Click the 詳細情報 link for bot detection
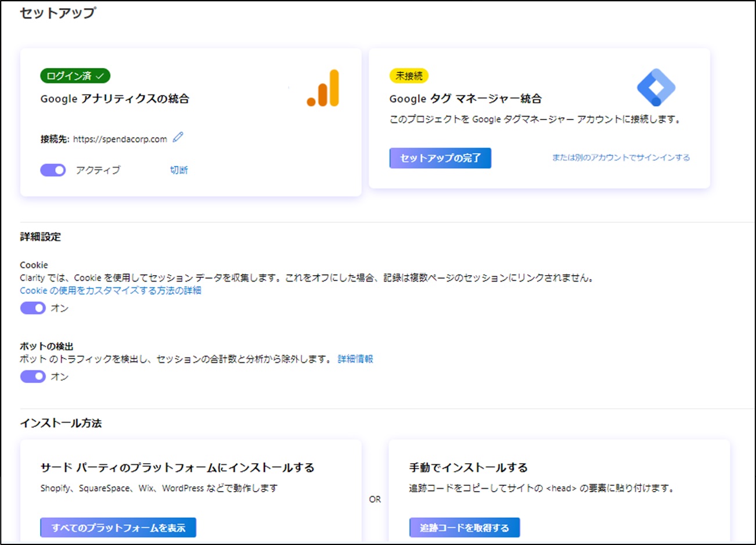 355,359
